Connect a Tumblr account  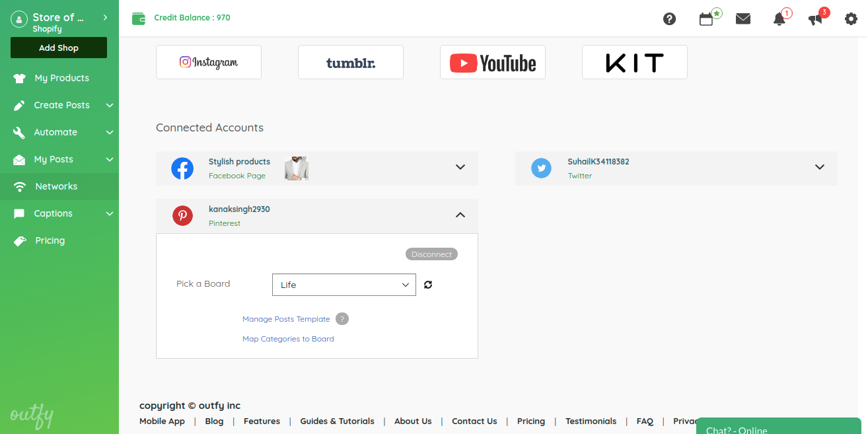point(351,62)
